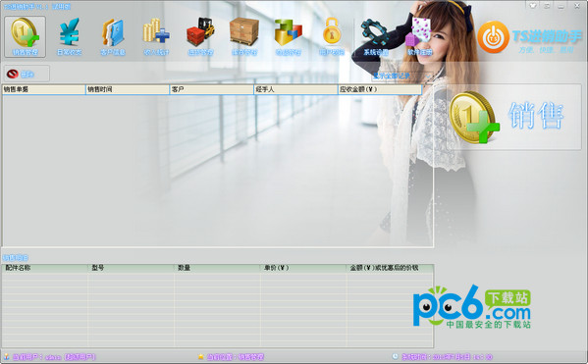Open customer information folder-people icon
Viewport: 588px width, 364px height.
113,36
